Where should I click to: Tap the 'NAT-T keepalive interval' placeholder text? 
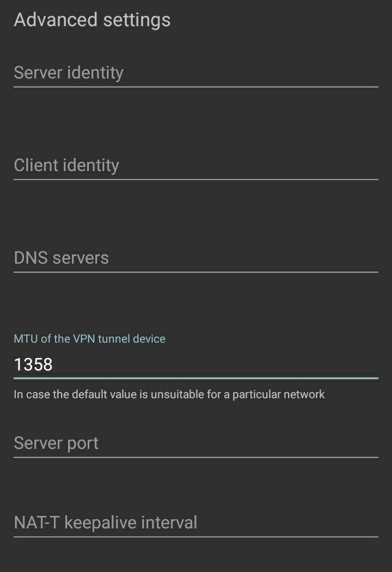[x=105, y=523]
